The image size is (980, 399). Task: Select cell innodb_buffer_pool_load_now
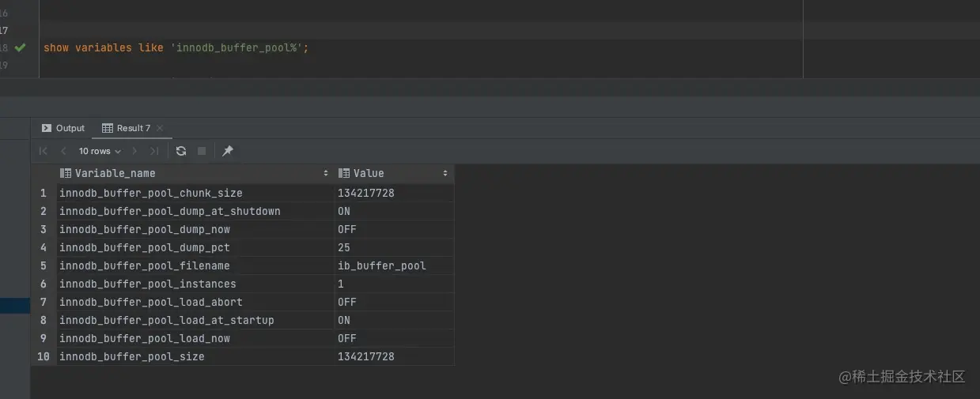pyautogui.click(x=195, y=338)
